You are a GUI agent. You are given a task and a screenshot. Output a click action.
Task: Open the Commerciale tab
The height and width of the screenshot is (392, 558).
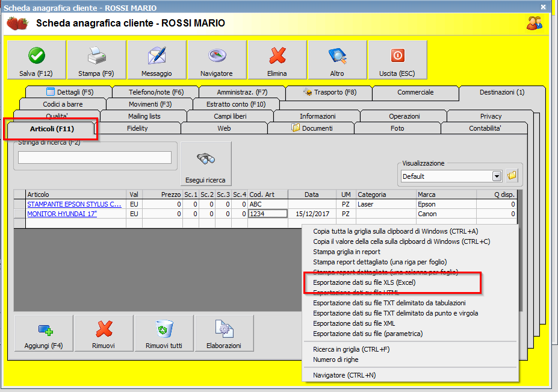[x=415, y=92]
